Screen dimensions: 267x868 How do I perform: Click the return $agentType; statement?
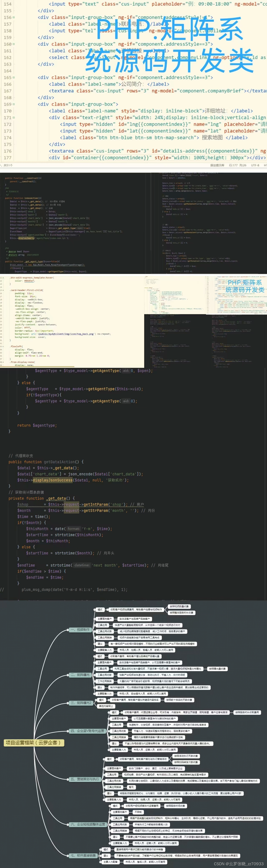(37, 426)
